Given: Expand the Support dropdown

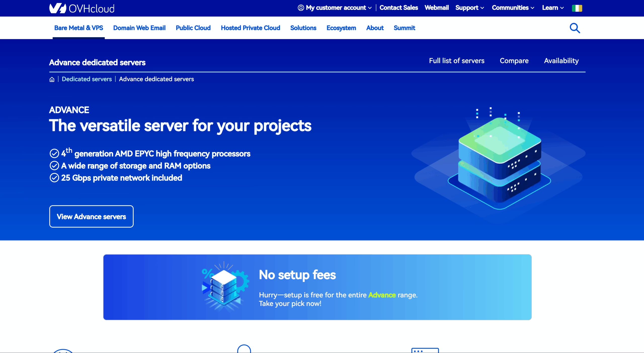Looking at the screenshot, I should [x=470, y=8].
